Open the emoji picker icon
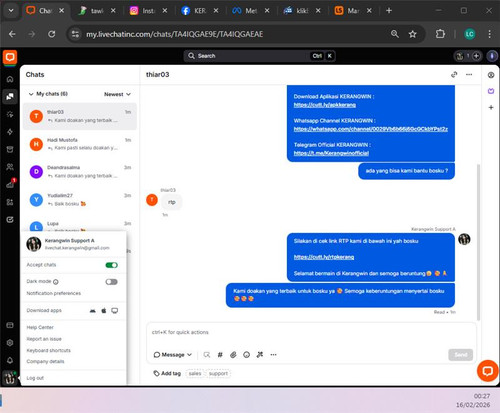 [x=246, y=355]
